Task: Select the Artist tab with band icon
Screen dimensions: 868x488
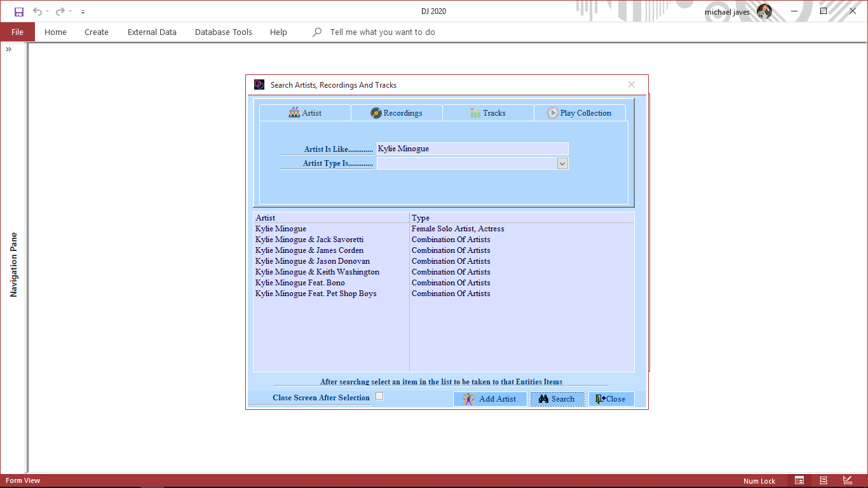Action: pyautogui.click(x=305, y=112)
